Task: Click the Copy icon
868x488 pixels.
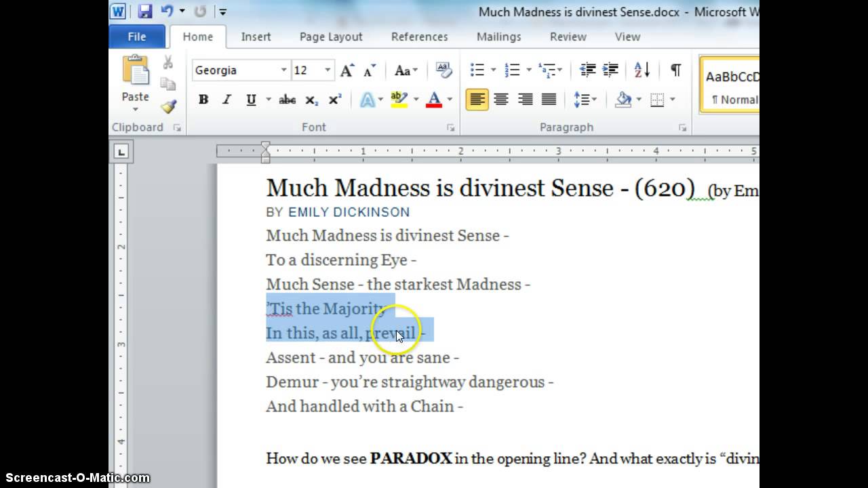Action: [168, 84]
